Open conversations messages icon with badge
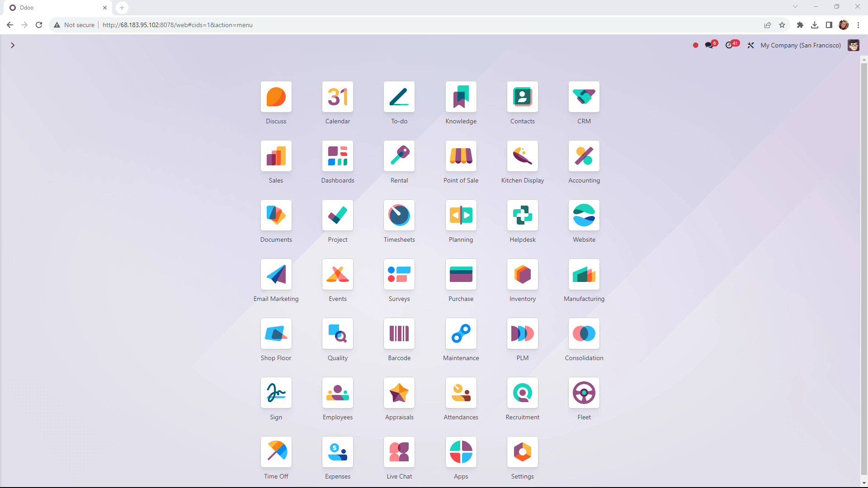Viewport: 868px width, 488px height. pyautogui.click(x=709, y=45)
